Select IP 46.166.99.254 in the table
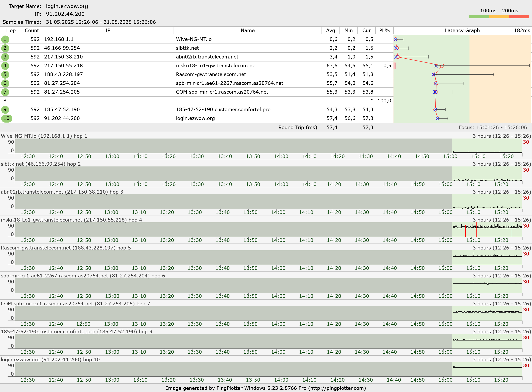 coord(62,48)
